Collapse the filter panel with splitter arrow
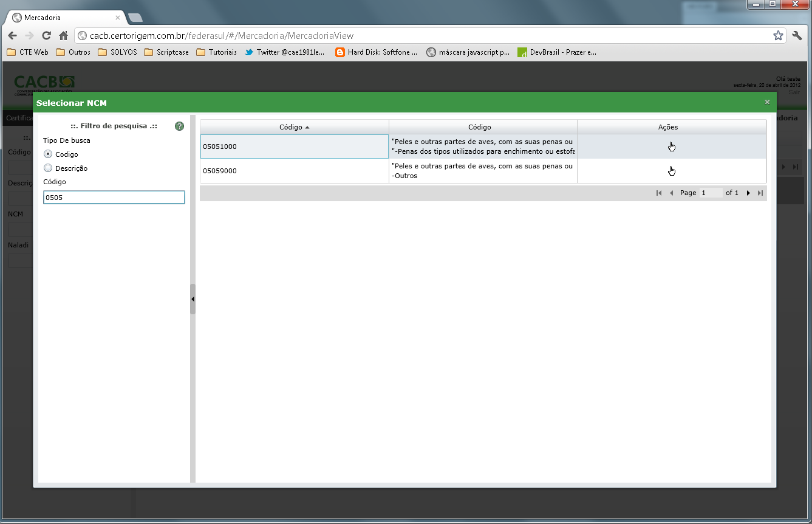Viewport: 812px width, 524px height. (193, 299)
